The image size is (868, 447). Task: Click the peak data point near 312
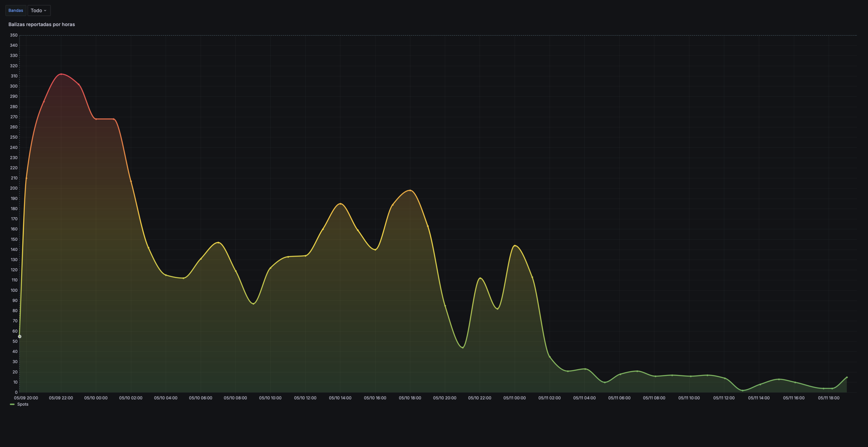61,74
